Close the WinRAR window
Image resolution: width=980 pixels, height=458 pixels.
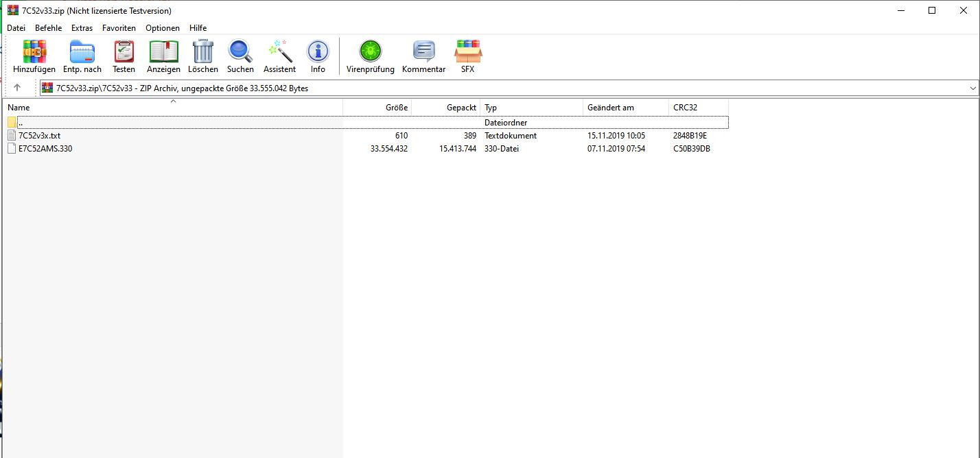tap(964, 10)
